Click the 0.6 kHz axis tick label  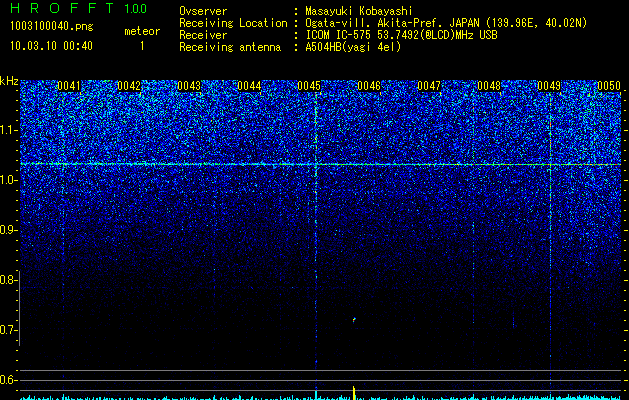point(7,380)
